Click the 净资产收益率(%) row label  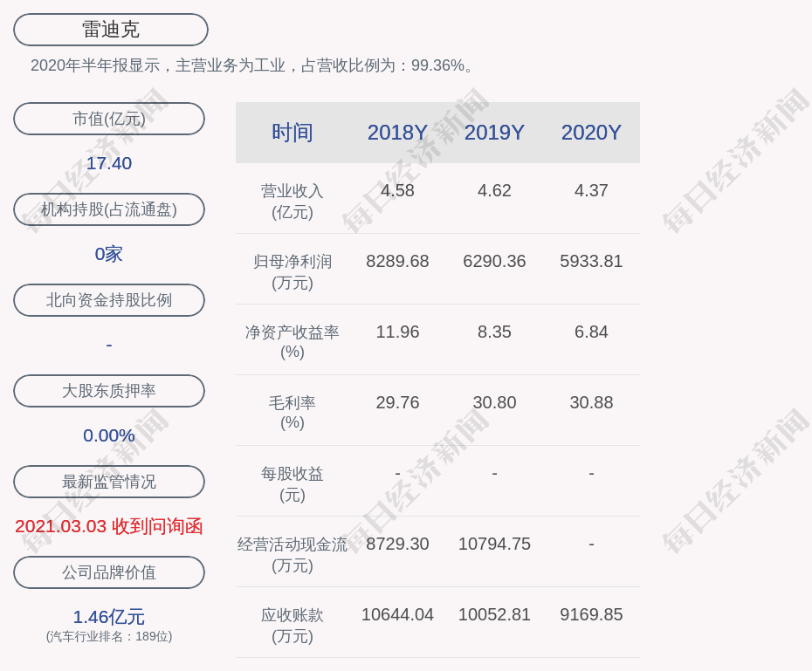[292, 342]
